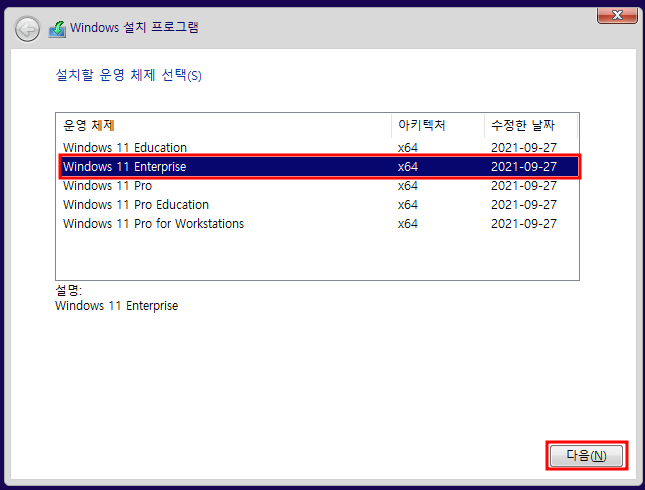
Task: Click the 설치할 운영 체제 선택(S) heading
Action: [128, 75]
